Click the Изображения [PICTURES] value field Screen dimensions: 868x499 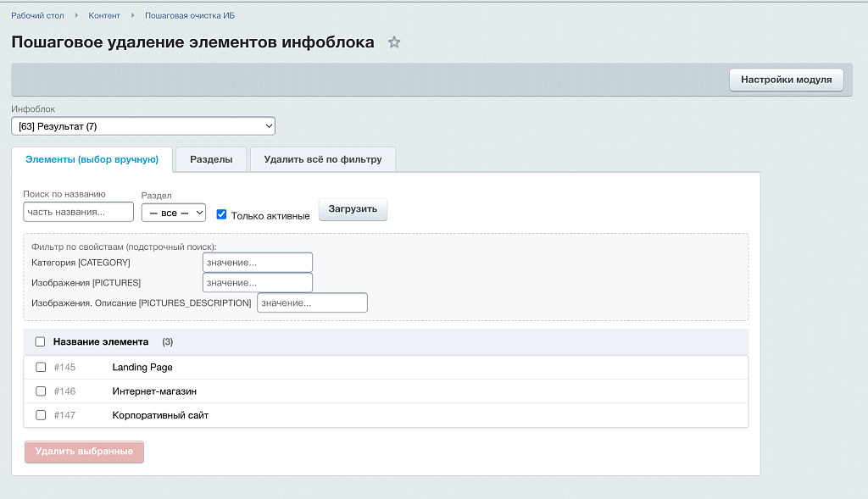[258, 283]
